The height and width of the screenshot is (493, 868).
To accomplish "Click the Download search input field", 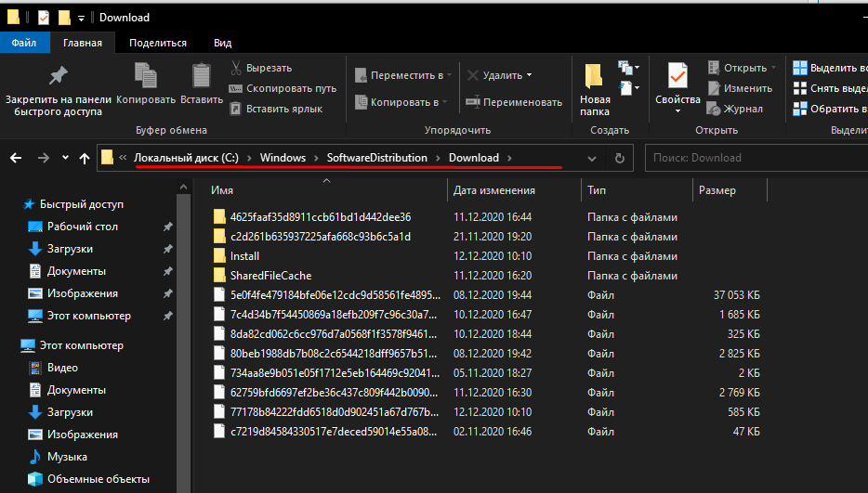I will (753, 158).
